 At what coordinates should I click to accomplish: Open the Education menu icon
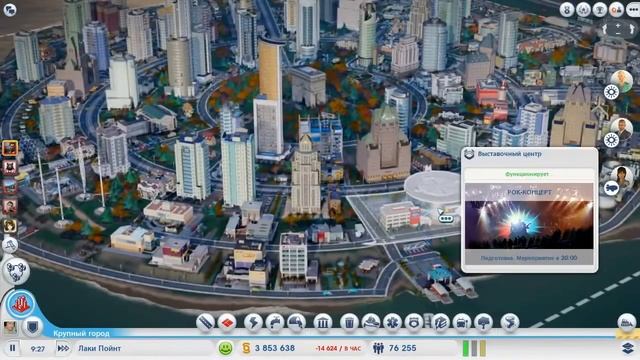click(440, 322)
